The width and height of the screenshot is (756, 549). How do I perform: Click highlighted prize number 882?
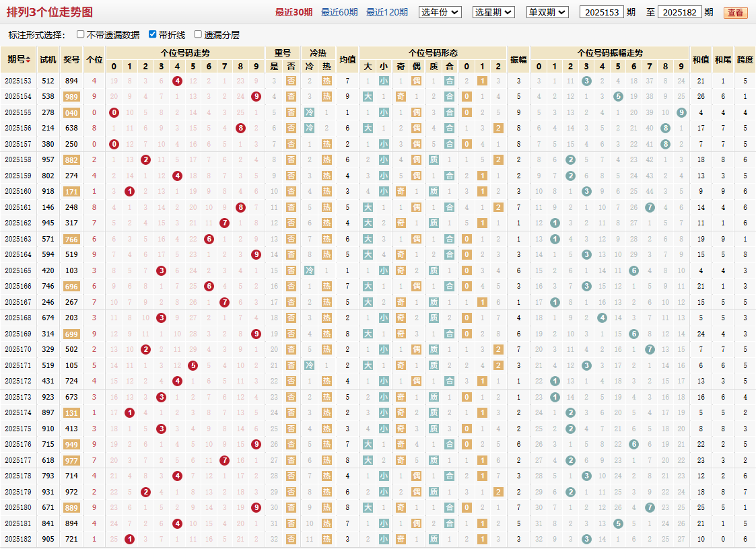(71, 160)
